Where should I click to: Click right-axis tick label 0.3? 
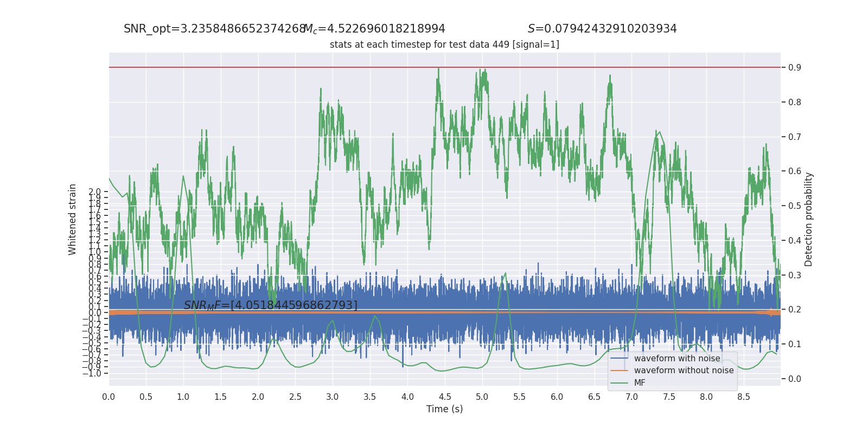pyautogui.click(x=795, y=276)
